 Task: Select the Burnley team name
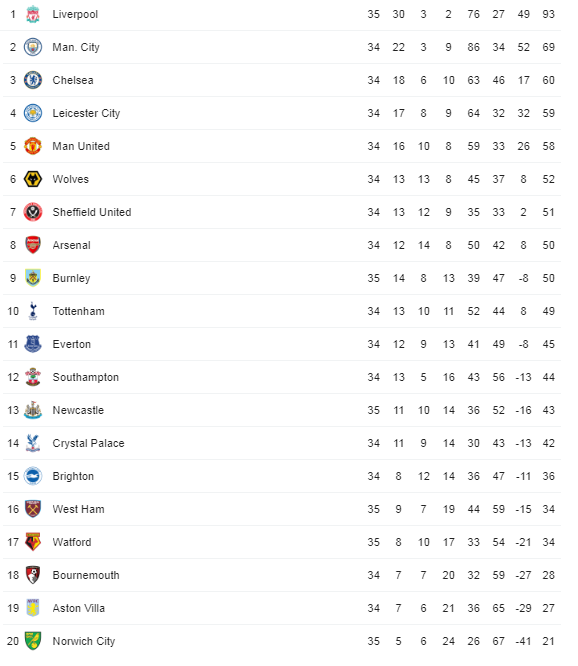pyautogui.click(x=71, y=278)
